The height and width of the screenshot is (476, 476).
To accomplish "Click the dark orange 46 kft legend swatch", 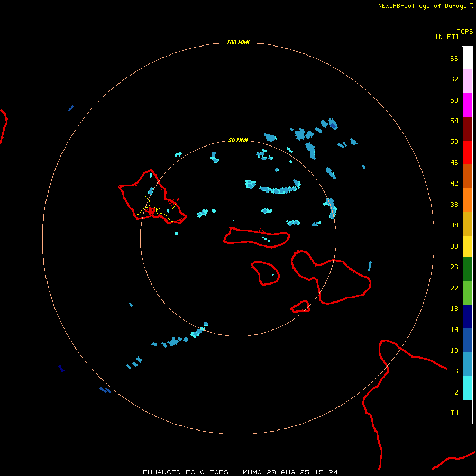I will [467, 176].
